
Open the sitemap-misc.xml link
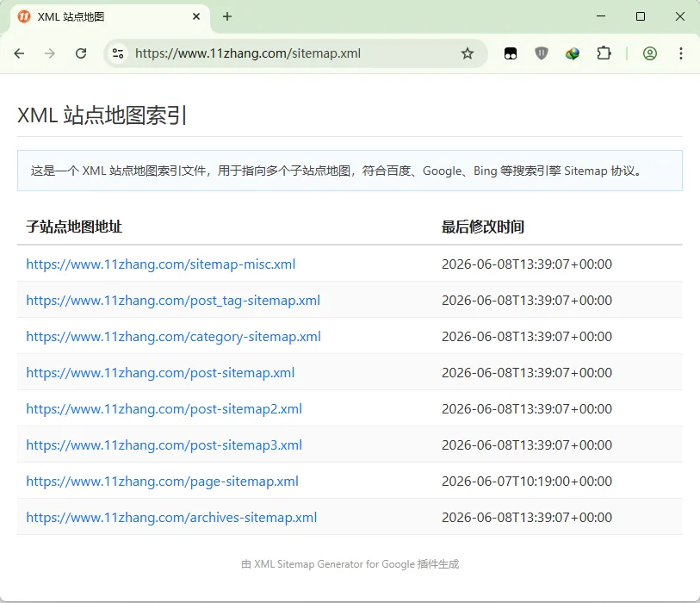pos(161,264)
